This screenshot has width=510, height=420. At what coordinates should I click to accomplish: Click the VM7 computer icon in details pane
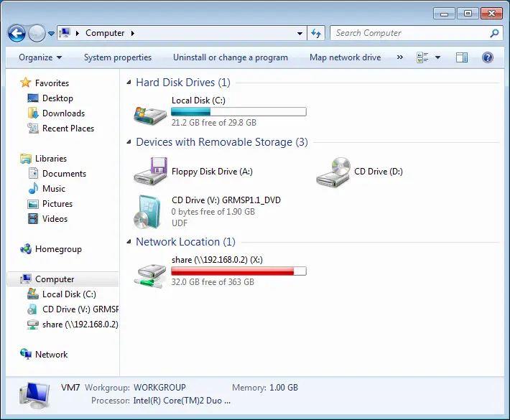pos(34,396)
